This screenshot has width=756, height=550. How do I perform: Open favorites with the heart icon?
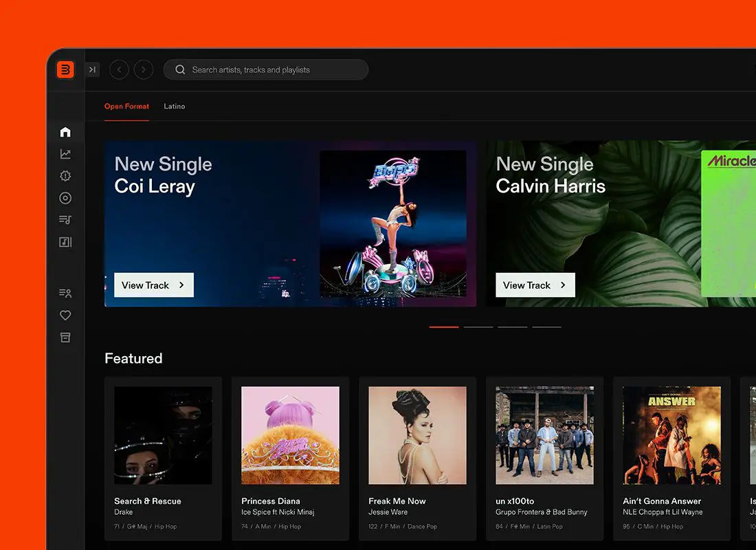65,316
